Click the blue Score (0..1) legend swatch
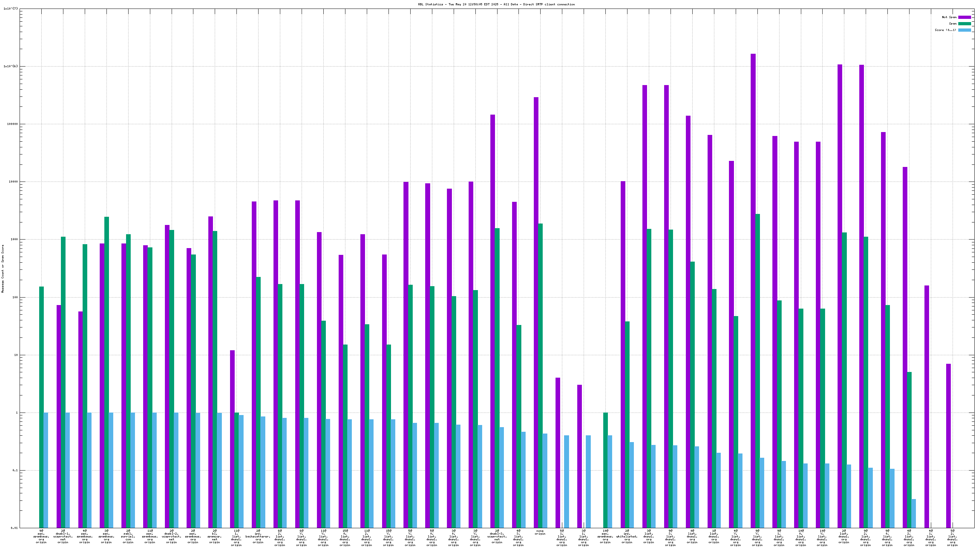Screen dimensions: 980x551 (x=964, y=30)
